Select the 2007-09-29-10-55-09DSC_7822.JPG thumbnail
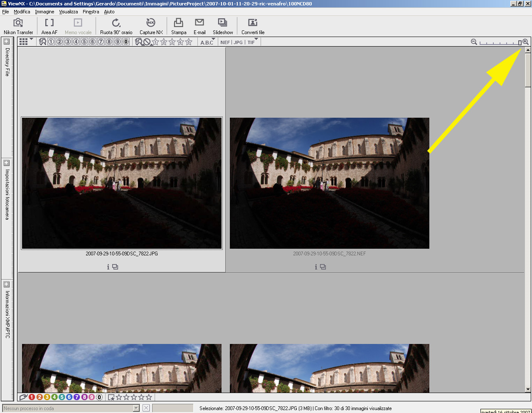 pyautogui.click(x=122, y=183)
